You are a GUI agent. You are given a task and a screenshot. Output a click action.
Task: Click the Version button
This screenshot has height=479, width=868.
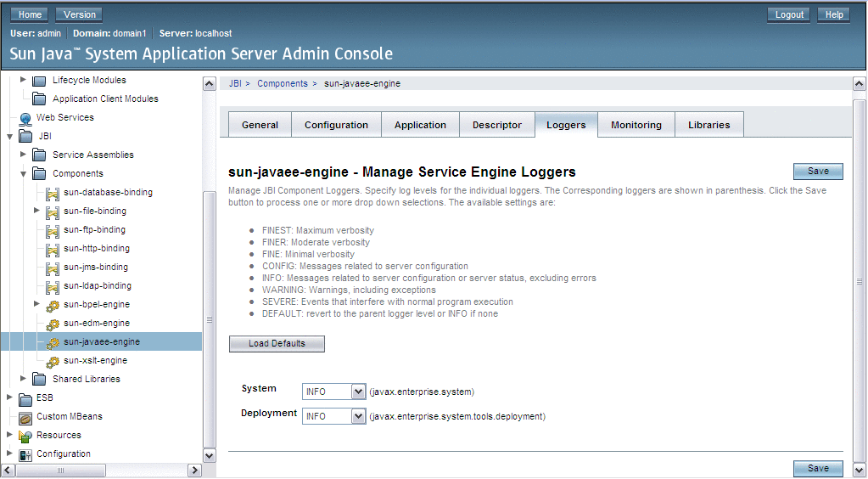coord(79,15)
